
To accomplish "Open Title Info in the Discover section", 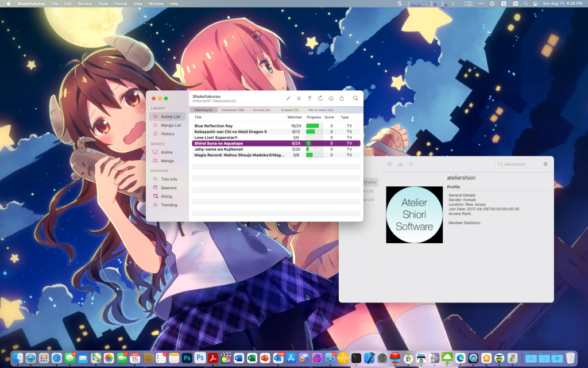I will tap(167, 179).
